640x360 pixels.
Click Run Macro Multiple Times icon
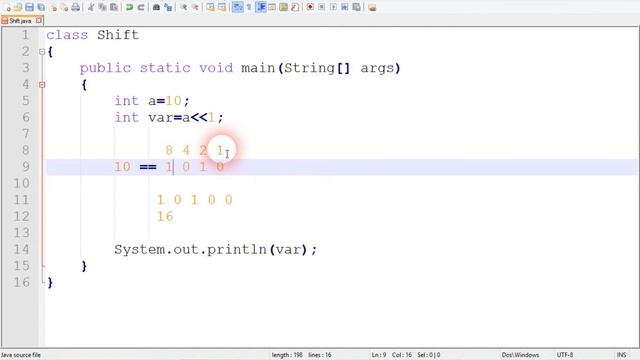[345, 7]
